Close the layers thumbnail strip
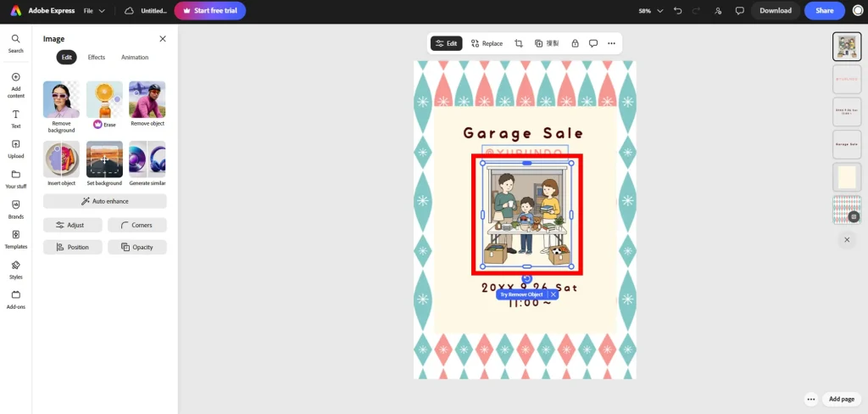 (x=847, y=240)
